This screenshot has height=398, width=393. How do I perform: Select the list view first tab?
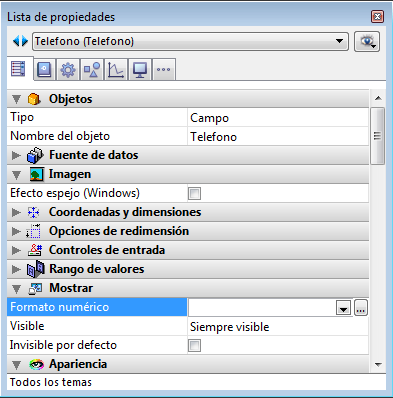(x=19, y=69)
